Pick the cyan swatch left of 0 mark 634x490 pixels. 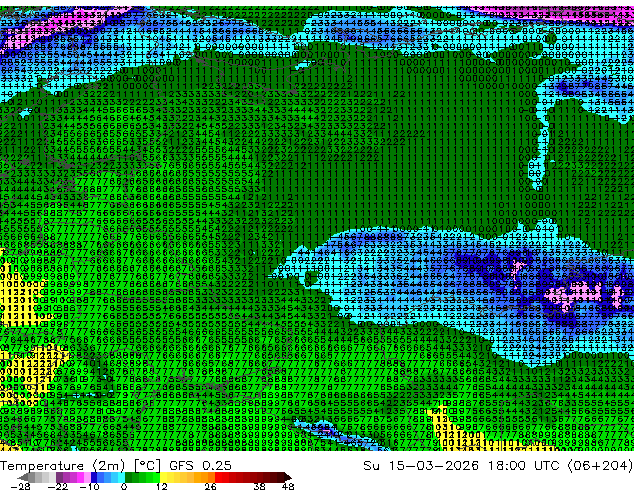click(x=121, y=477)
